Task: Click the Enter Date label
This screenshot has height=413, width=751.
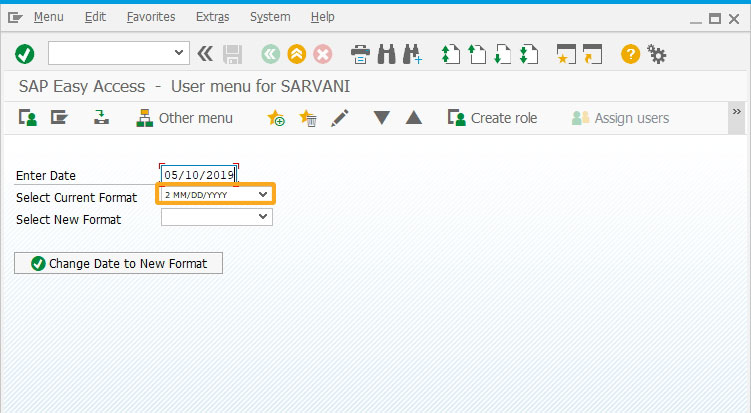Action: pos(46,176)
